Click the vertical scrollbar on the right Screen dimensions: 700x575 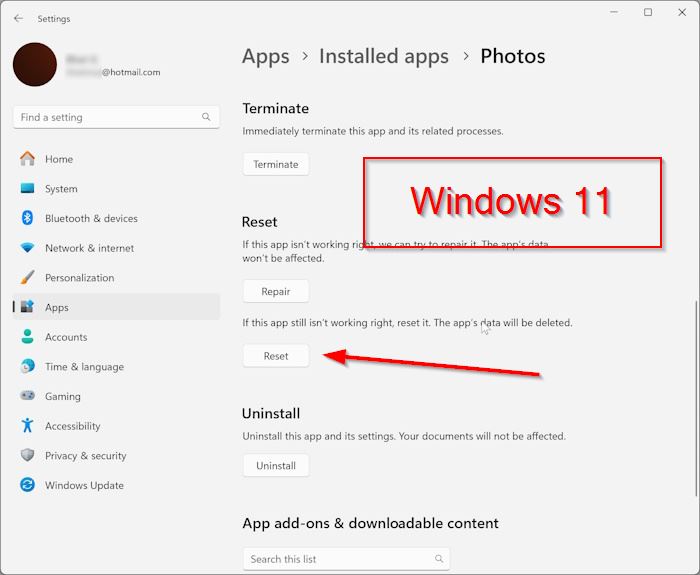[x=696, y=398]
